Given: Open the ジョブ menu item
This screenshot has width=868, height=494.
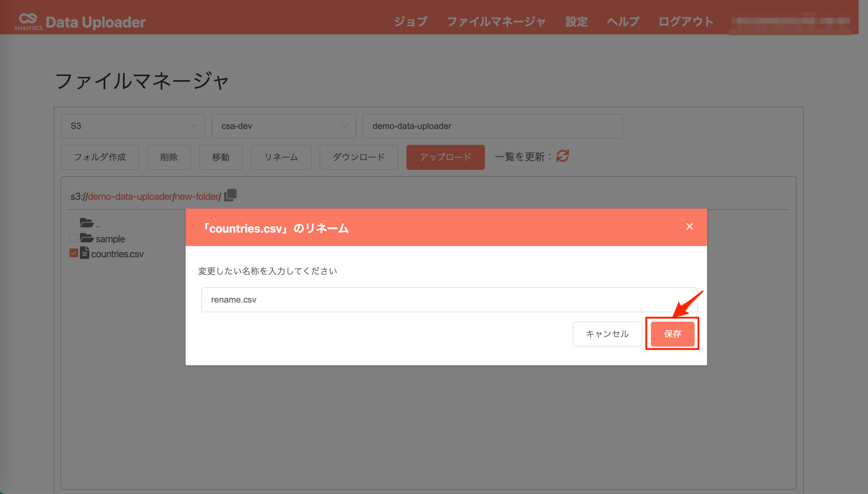Looking at the screenshot, I should pyautogui.click(x=411, y=21).
